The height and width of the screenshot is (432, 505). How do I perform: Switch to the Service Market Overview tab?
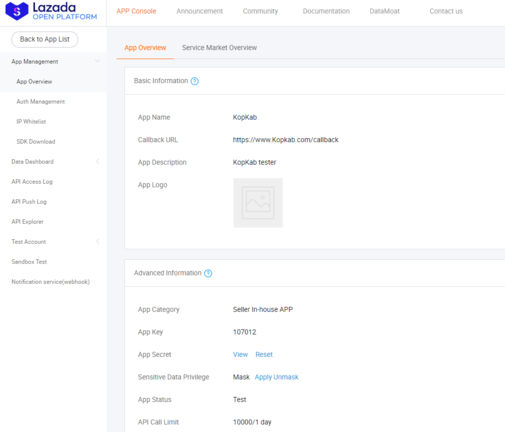click(219, 48)
